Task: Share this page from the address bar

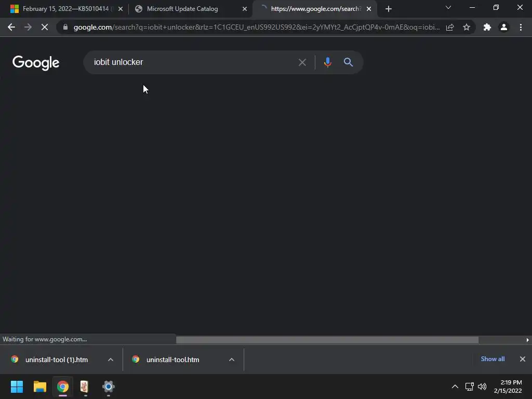Action: 450,27
